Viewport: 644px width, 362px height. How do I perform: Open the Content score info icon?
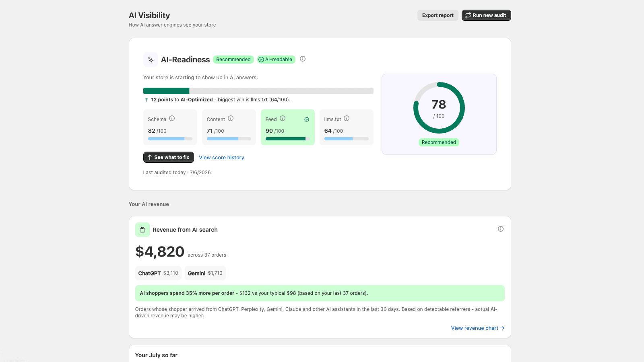231,118
